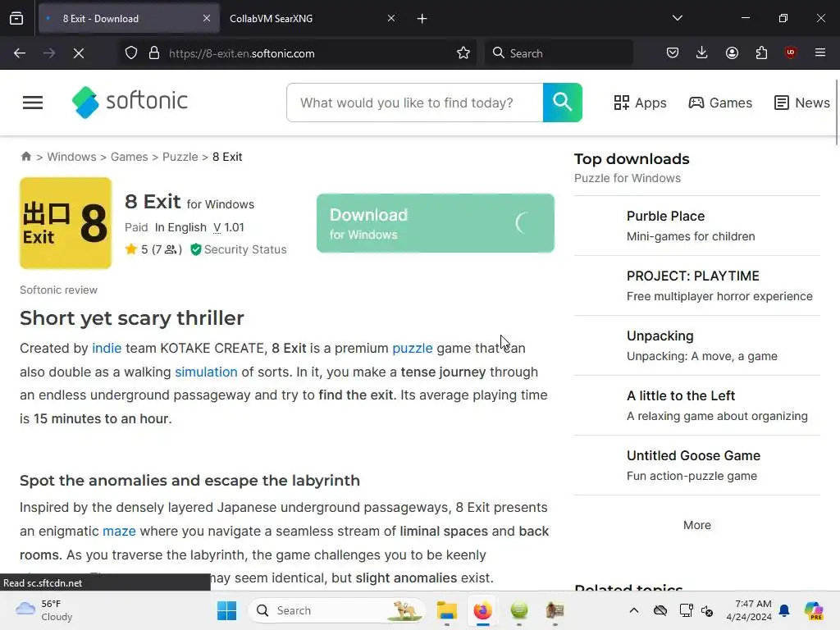
Task: Open the weather widget 56°F Cloudy
Action: click(x=44, y=610)
